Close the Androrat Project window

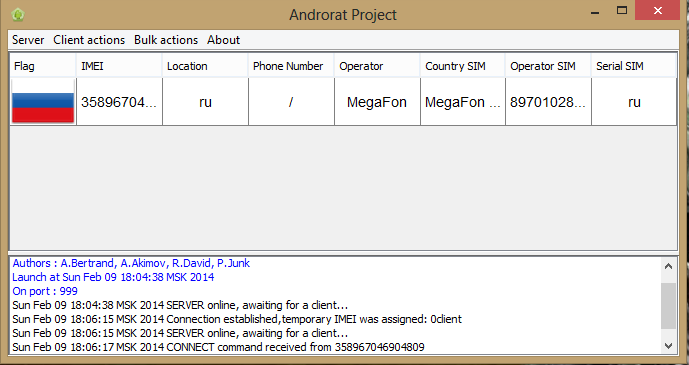657,11
